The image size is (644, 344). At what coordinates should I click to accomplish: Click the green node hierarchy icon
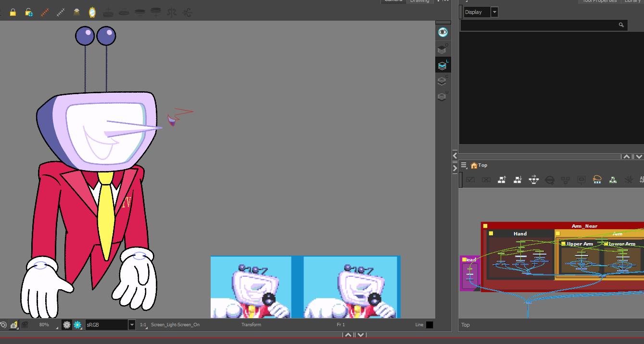(613, 180)
